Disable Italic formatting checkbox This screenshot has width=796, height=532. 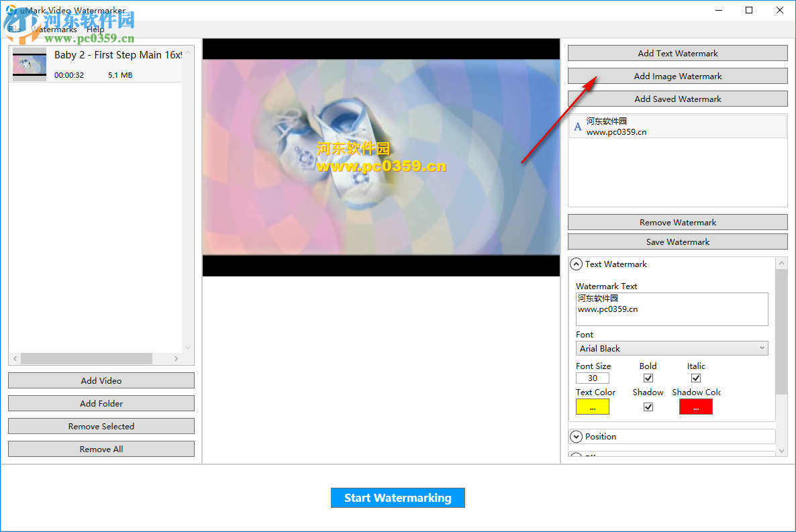pyautogui.click(x=695, y=378)
